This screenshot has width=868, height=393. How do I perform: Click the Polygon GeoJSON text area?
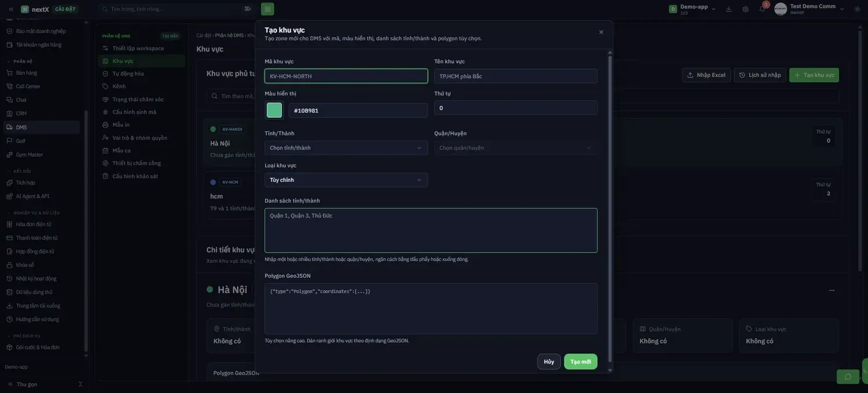(x=431, y=308)
